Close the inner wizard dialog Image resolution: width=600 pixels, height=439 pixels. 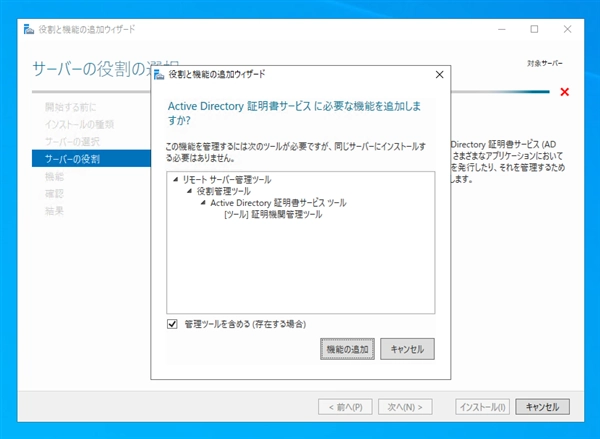(x=440, y=75)
